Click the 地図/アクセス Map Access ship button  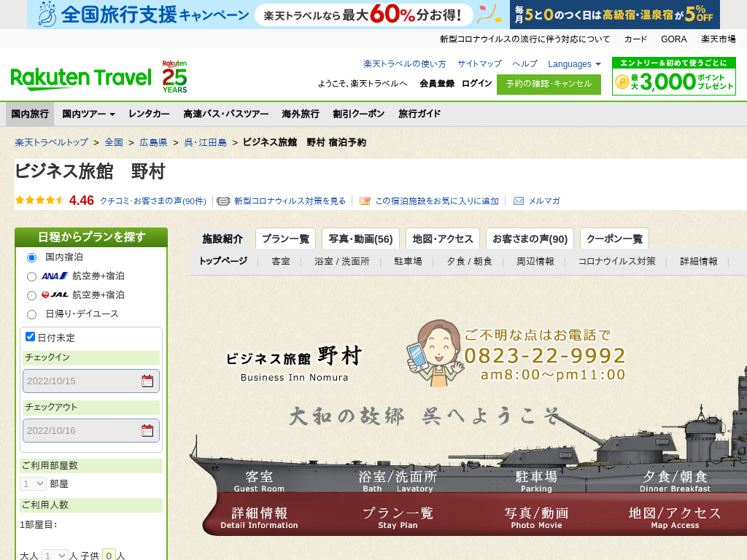[x=675, y=518]
